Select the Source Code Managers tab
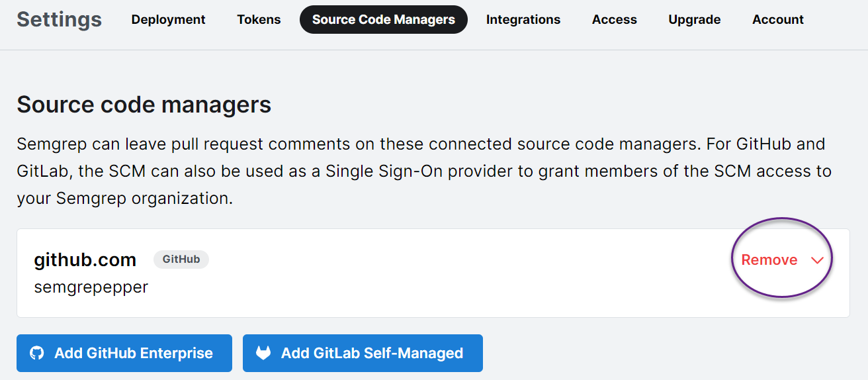 tap(383, 20)
